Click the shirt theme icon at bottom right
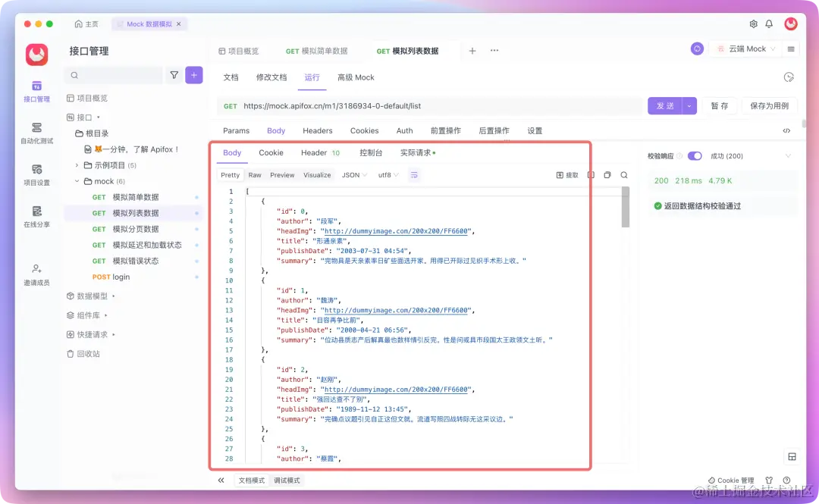This screenshot has width=819, height=504. coord(769,480)
